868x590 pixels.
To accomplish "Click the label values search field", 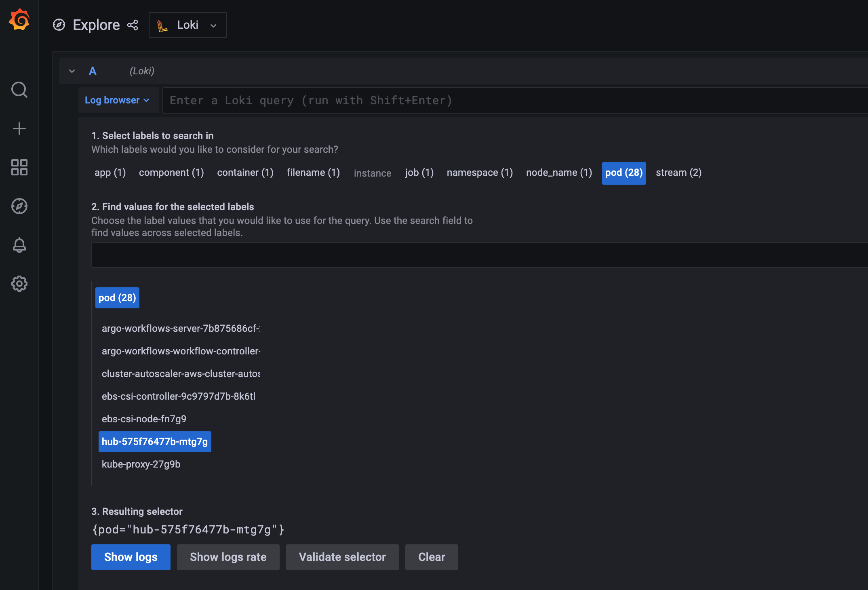I will pyautogui.click(x=479, y=255).
